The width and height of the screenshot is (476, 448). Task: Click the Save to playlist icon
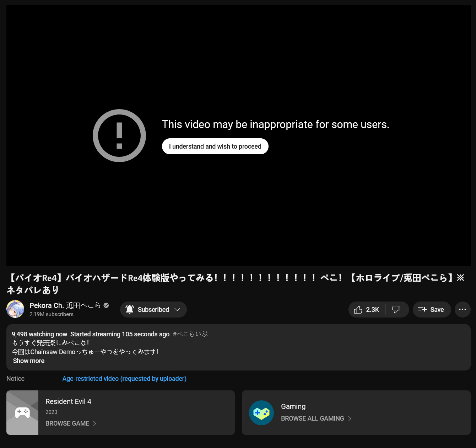pos(422,309)
